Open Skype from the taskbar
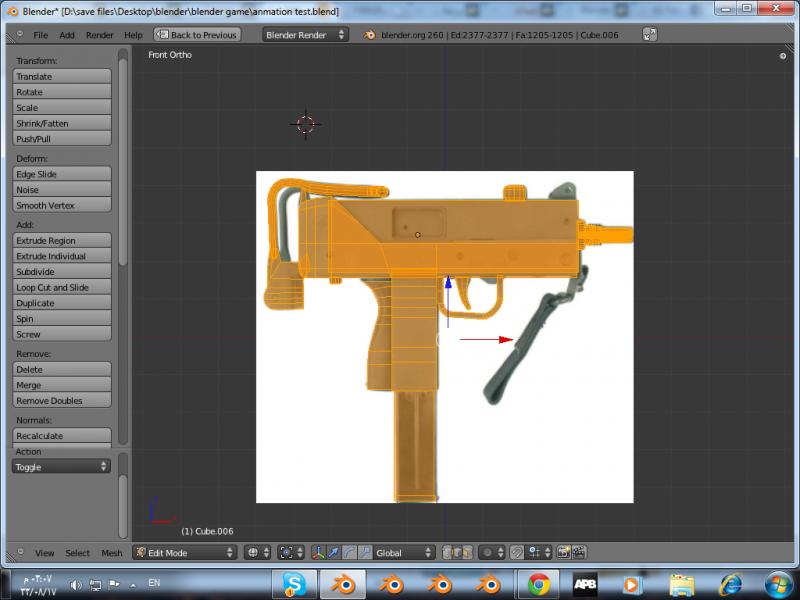Viewport: 800px width, 600px height. pyautogui.click(x=294, y=584)
